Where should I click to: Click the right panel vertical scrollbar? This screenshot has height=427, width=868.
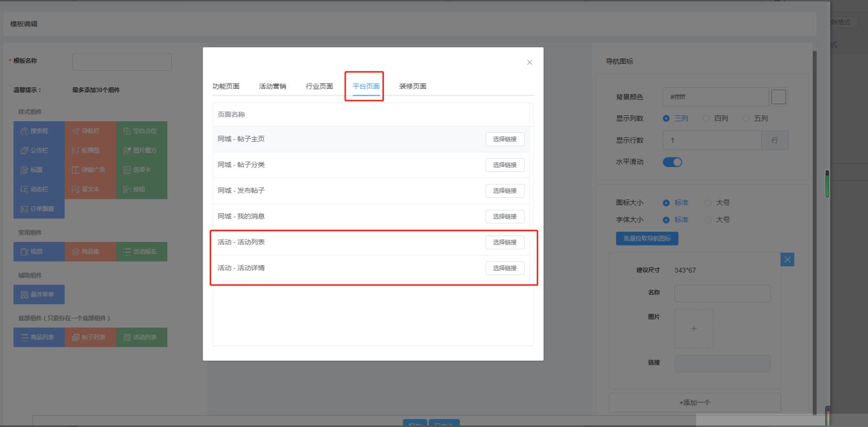point(814,232)
